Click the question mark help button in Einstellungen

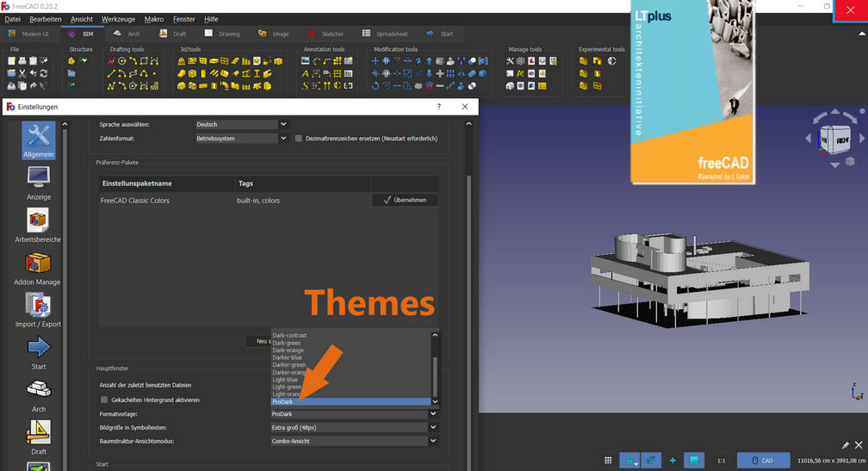[439, 107]
